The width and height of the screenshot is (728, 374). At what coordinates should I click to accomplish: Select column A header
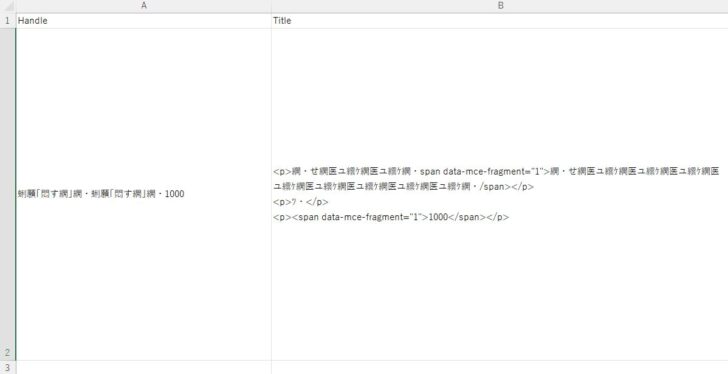143,6
